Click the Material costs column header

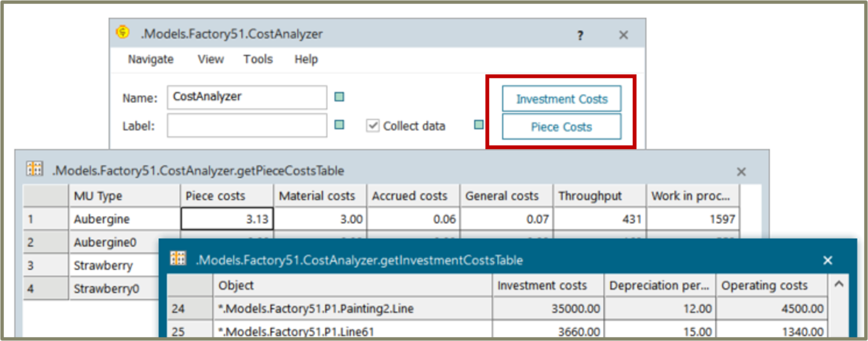(x=319, y=195)
